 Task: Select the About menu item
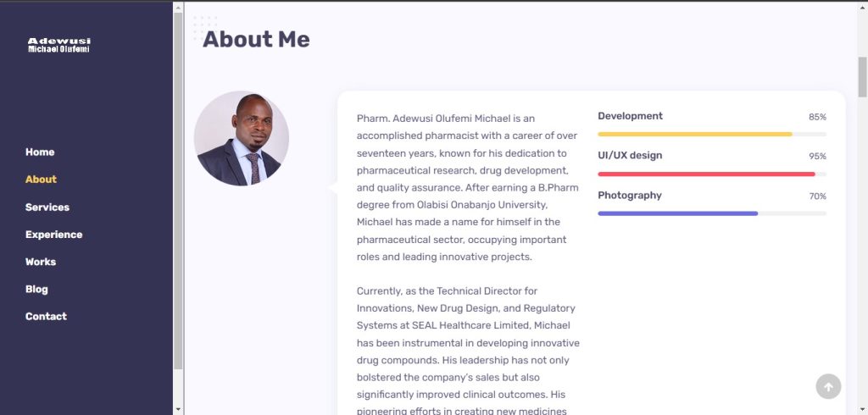pyautogui.click(x=41, y=180)
